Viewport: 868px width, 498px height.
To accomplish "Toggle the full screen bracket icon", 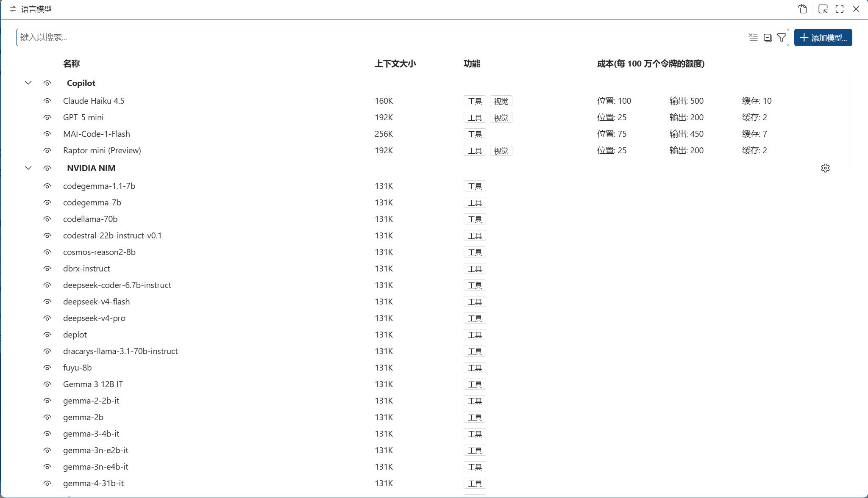I will (840, 9).
